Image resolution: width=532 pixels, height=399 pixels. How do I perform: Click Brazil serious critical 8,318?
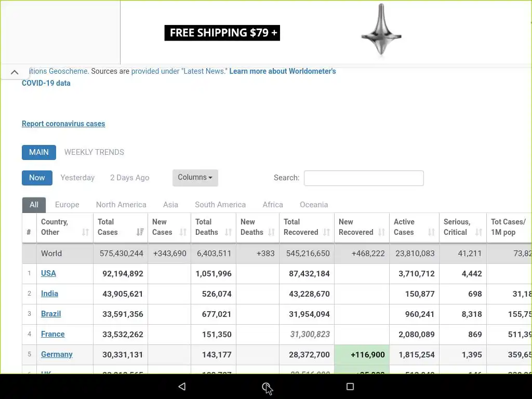(472, 314)
